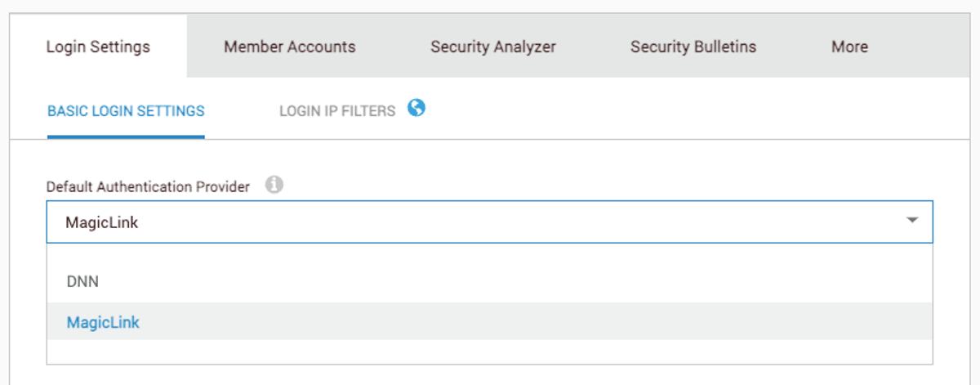Choose DNN from the provider list
The height and width of the screenshot is (385, 980).
pos(489,281)
